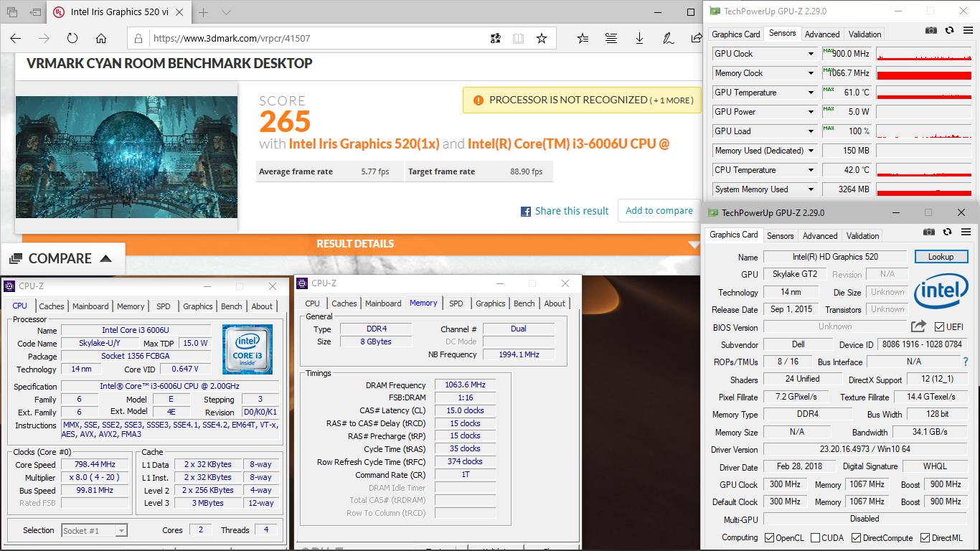Image resolution: width=980 pixels, height=551 pixels.
Task: Take screenshot in lower GPU-Z window
Action: click(x=929, y=232)
